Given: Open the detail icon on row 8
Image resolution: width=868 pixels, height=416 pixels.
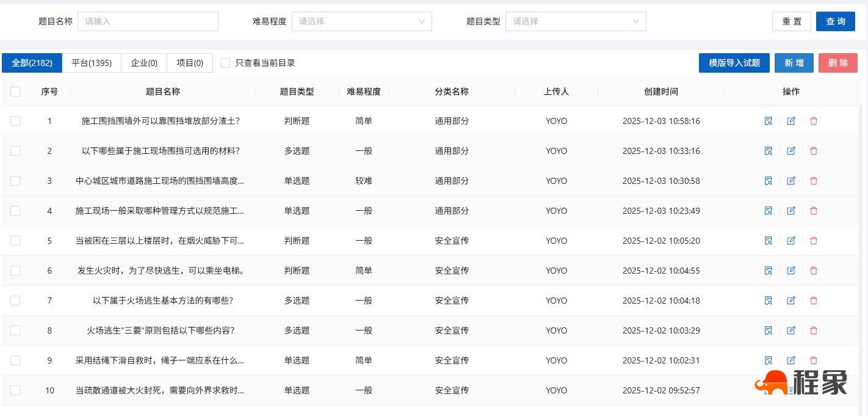Looking at the screenshot, I should [768, 330].
